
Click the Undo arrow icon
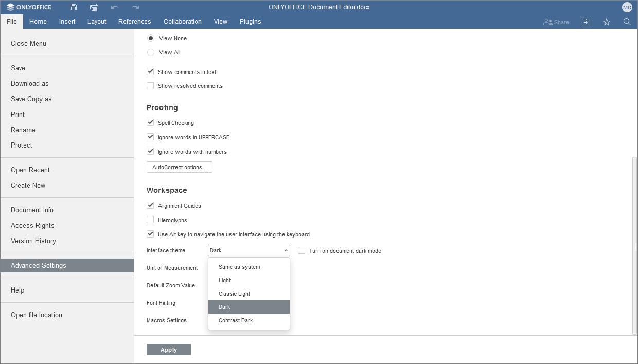tap(115, 7)
